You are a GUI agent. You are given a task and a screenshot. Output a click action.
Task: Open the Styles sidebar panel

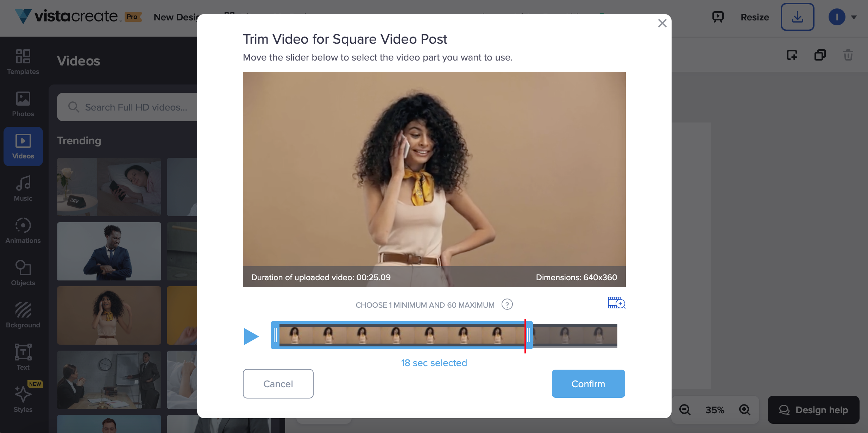pyautogui.click(x=23, y=399)
